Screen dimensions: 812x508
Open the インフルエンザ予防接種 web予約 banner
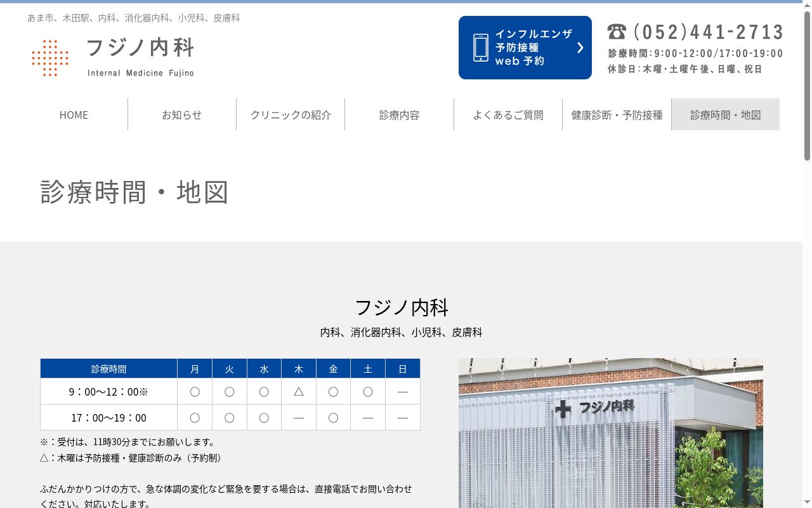point(525,48)
